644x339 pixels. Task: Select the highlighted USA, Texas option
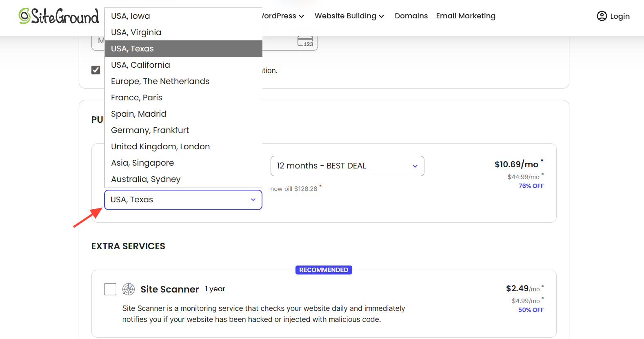pyautogui.click(x=184, y=49)
